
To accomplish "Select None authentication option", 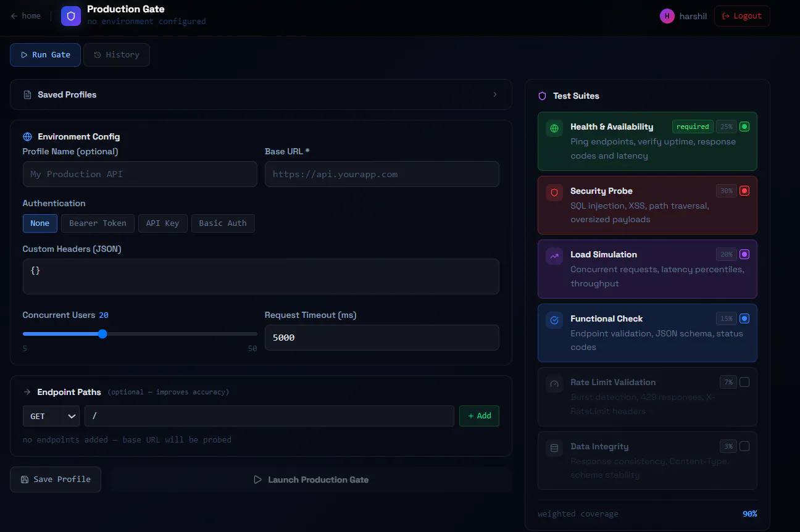I will coord(40,223).
